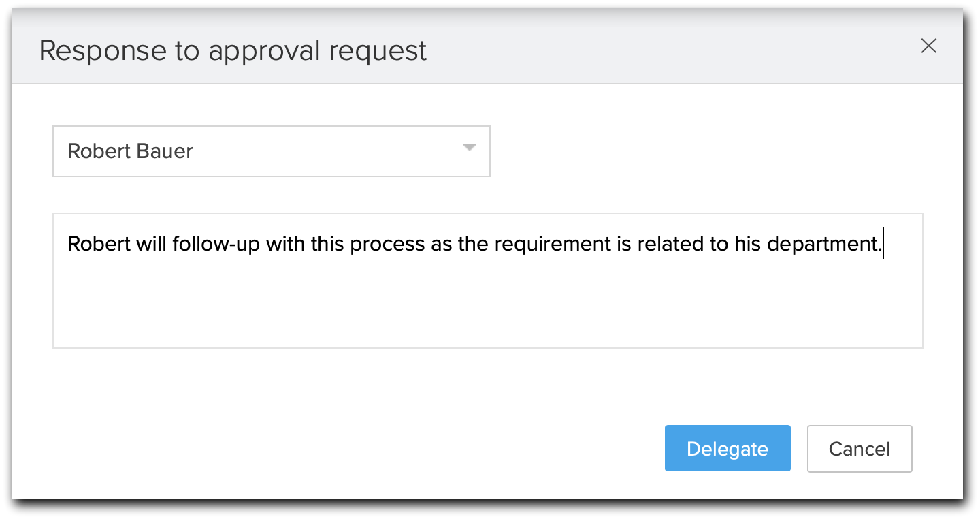This screenshot has width=980, height=519.
Task: Place cursor at end of comment text
Action: [883, 245]
